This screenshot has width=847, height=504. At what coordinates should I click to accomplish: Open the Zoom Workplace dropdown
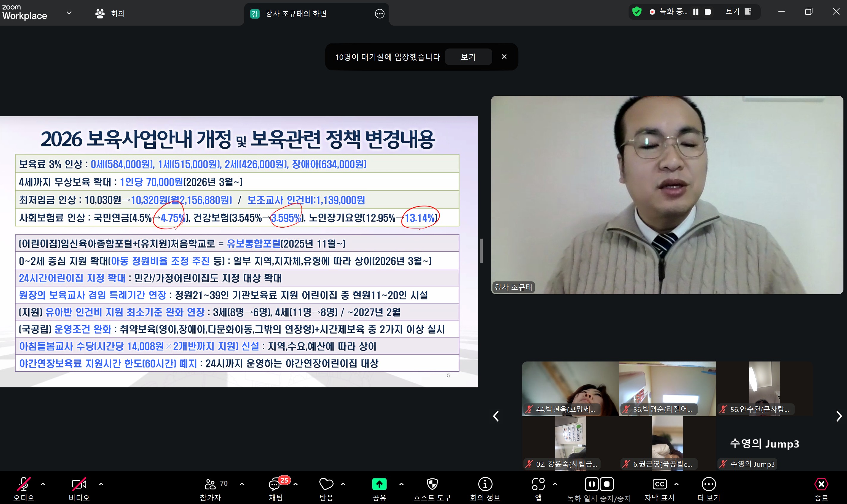[x=69, y=12]
